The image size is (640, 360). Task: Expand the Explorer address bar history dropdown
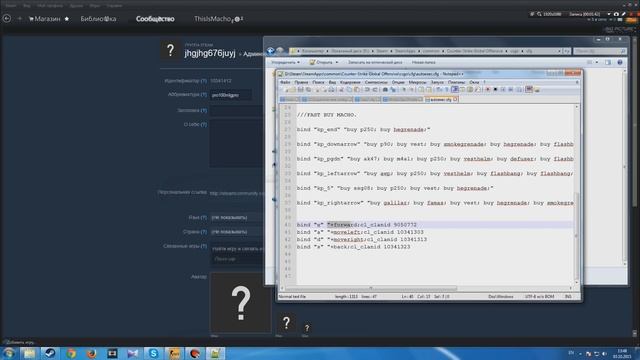click(x=559, y=51)
